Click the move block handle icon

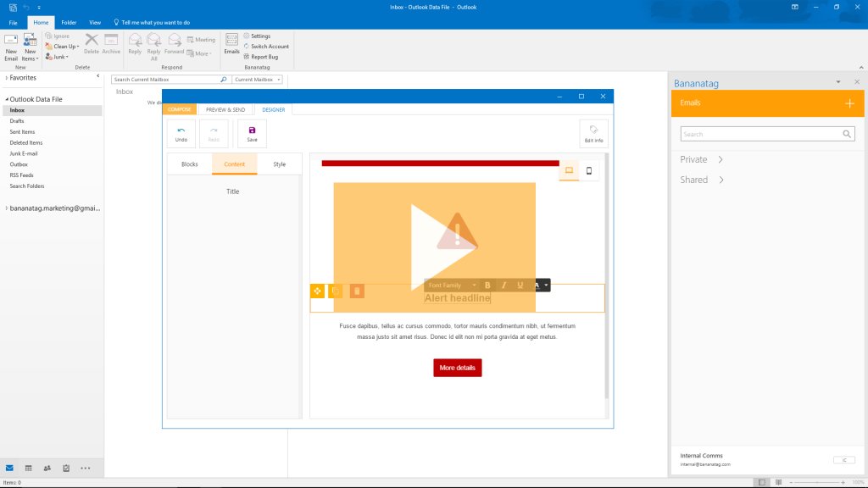pyautogui.click(x=317, y=291)
